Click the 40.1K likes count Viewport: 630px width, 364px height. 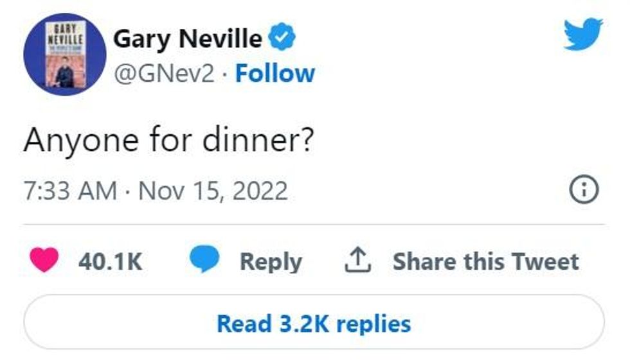110,261
